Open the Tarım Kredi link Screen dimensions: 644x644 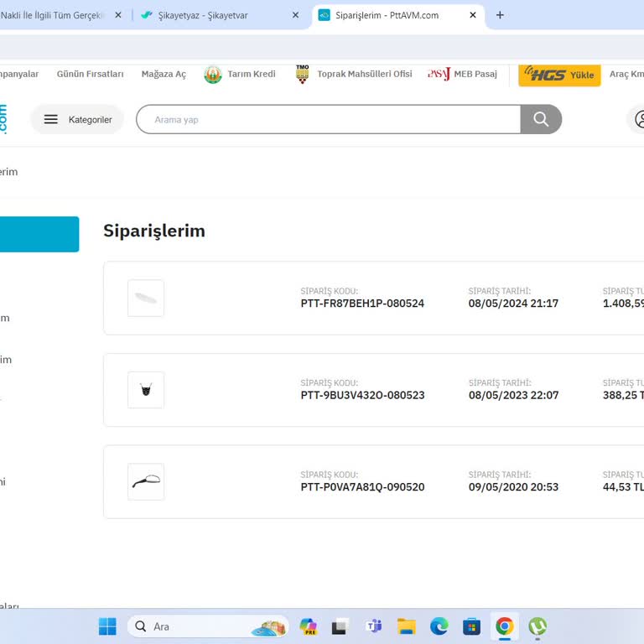click(x=252, y=74)
